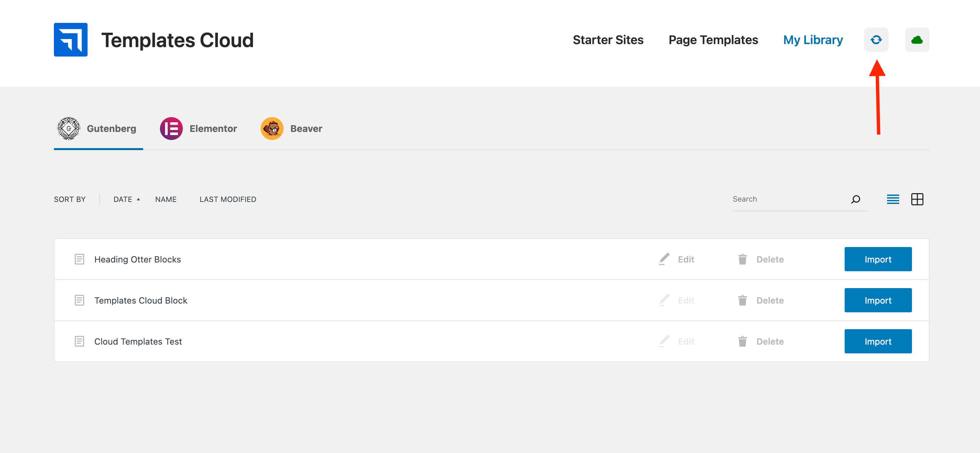Screen dimensions: 980x453
Task: Click the green cloud icon
Action: pyautogui.click(x=917, y=39)
